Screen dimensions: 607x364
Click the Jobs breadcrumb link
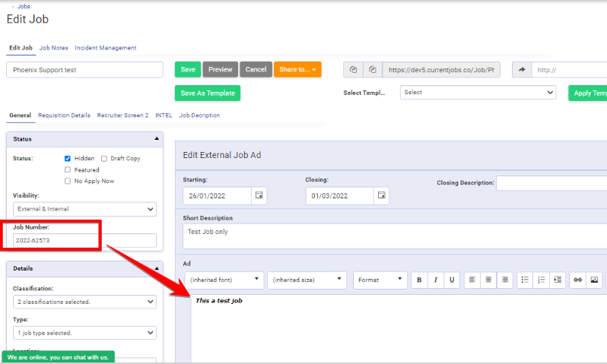tap(24, 6)
